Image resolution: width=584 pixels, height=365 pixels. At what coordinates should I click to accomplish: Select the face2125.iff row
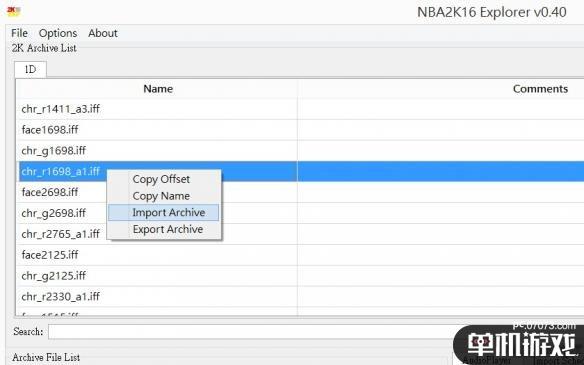[x=300, y=255]
